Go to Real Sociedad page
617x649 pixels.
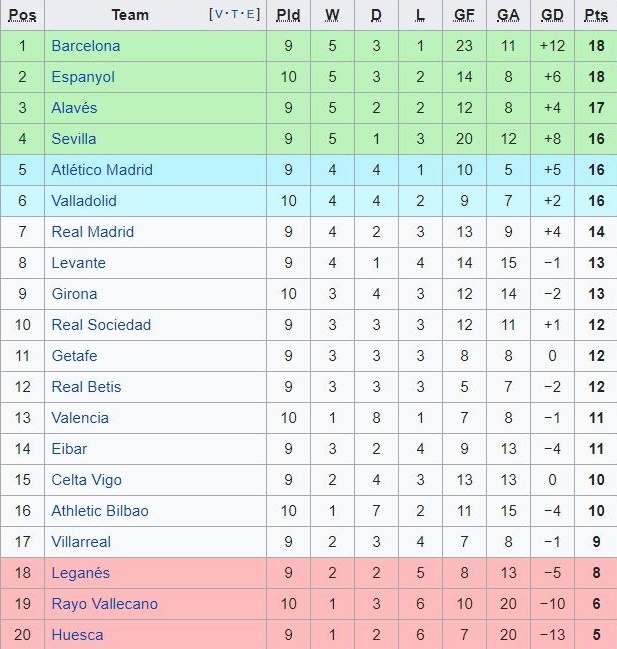(101, 325)
